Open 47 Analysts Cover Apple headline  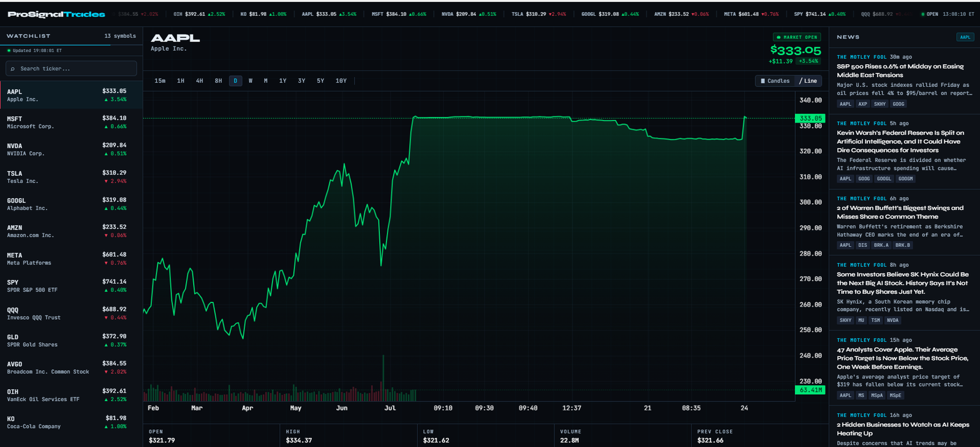coord(902,358)
